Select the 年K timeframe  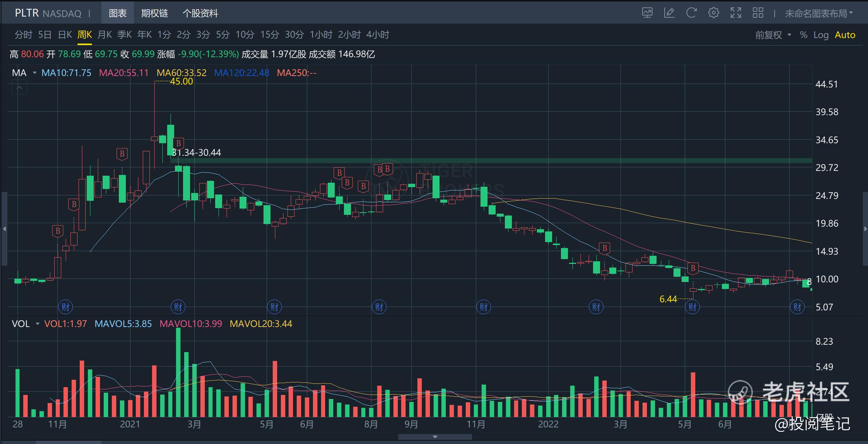tap(144, 35)
